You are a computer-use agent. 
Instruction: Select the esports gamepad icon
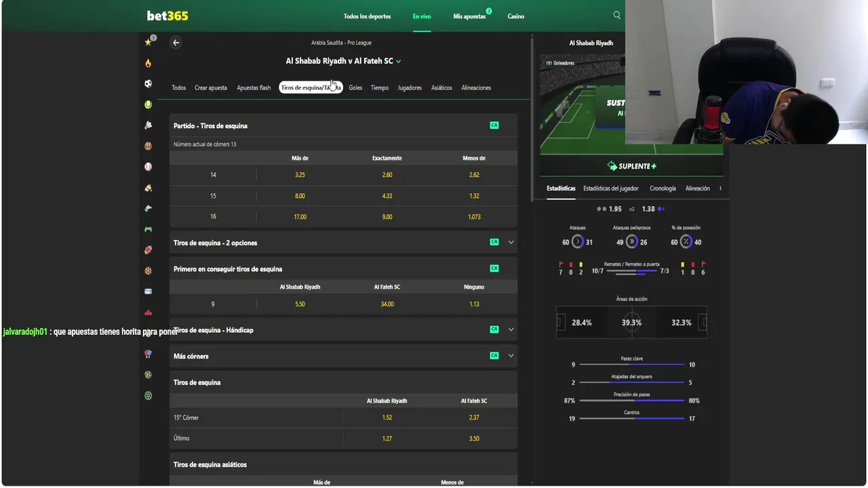(148, 229)
